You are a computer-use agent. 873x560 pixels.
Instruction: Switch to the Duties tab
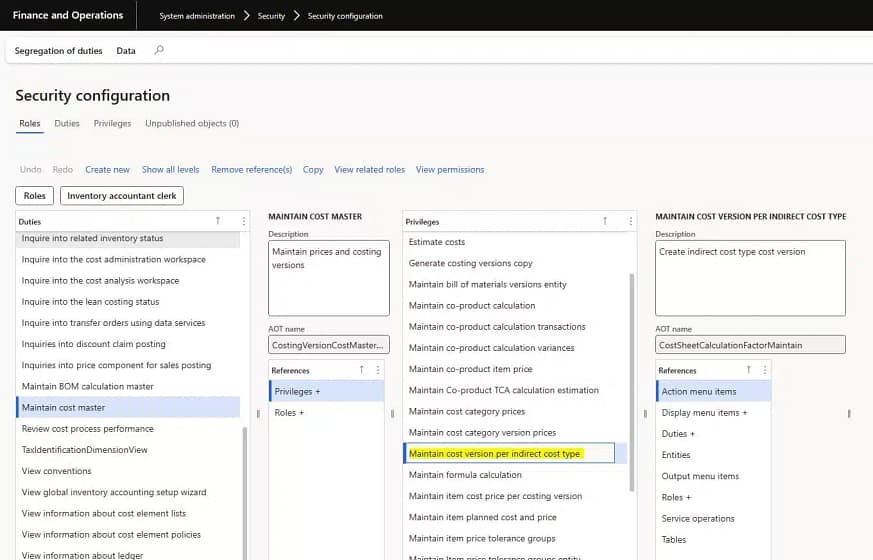[67, 124]
